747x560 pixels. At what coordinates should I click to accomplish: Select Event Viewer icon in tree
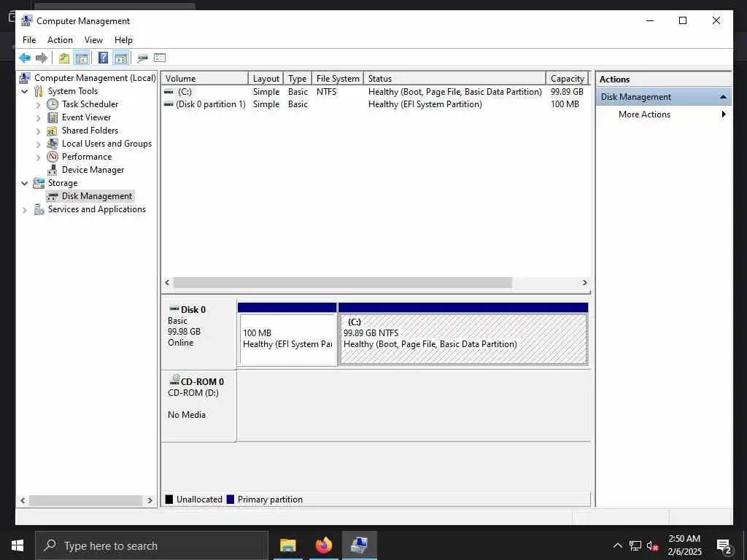pyautogui.click(x=53, y=117)
